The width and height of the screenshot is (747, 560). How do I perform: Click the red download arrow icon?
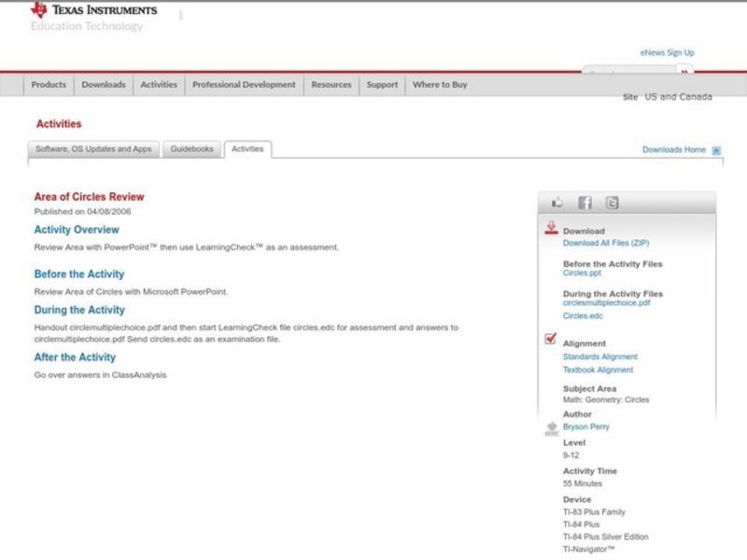(x=551, y=228)
